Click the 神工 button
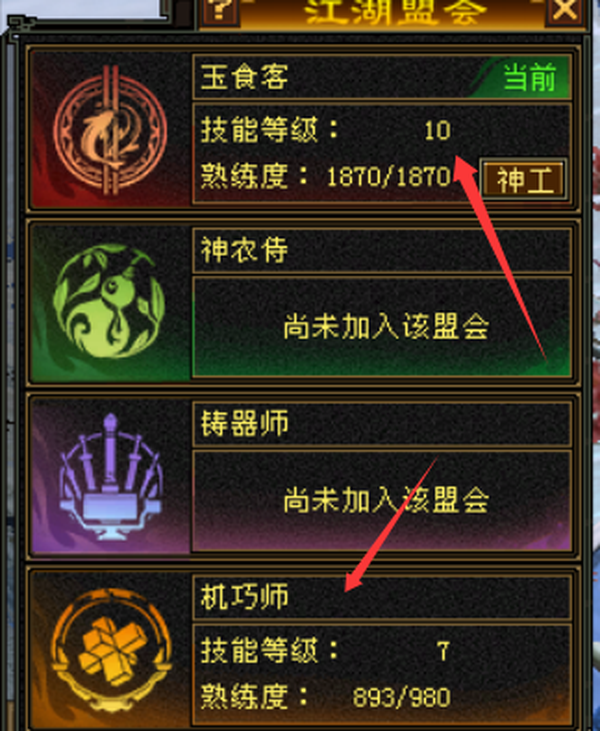600x731 pixels. 524,179
